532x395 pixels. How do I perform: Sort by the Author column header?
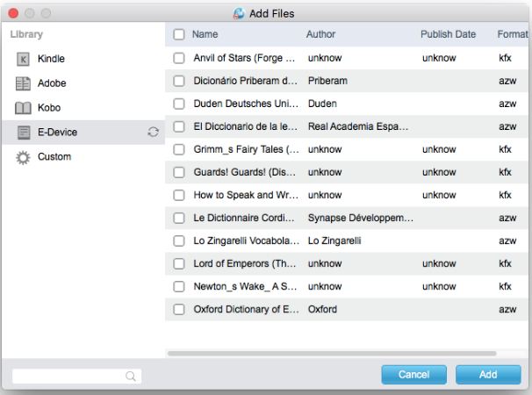(x=320, y=34)
